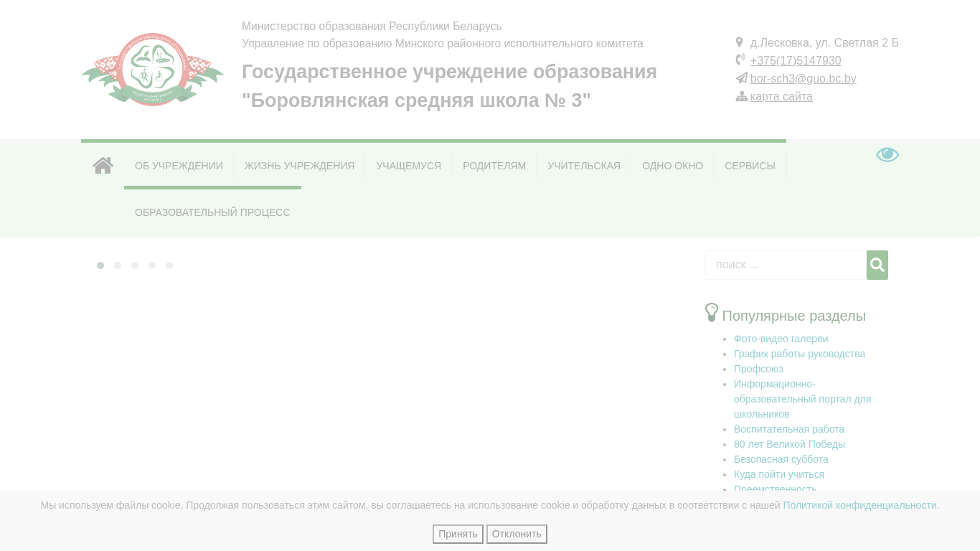
Task: Click the поиск search input field
Action: pyautogui.click(x=786, y=265)
